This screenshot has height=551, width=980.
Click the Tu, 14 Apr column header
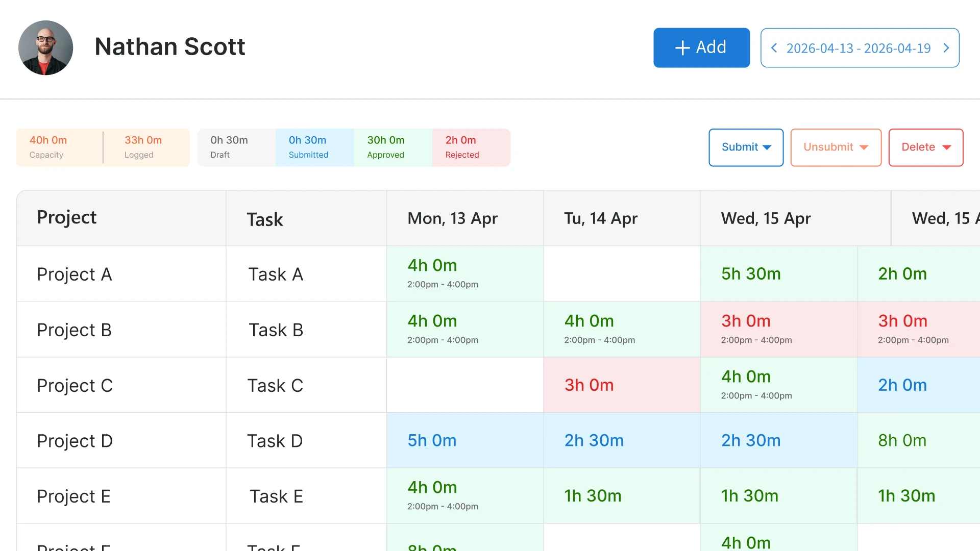point(622,218)
